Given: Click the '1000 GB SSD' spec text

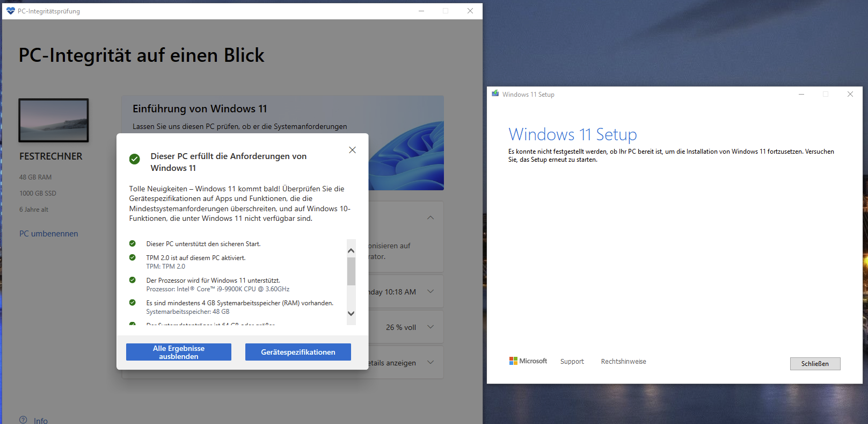Looking at the screenshot, I should (38, 193).
